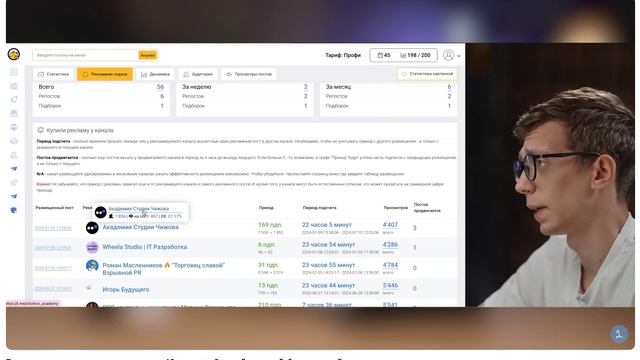Open the За месяц count 6

click(x=449, y=87)
